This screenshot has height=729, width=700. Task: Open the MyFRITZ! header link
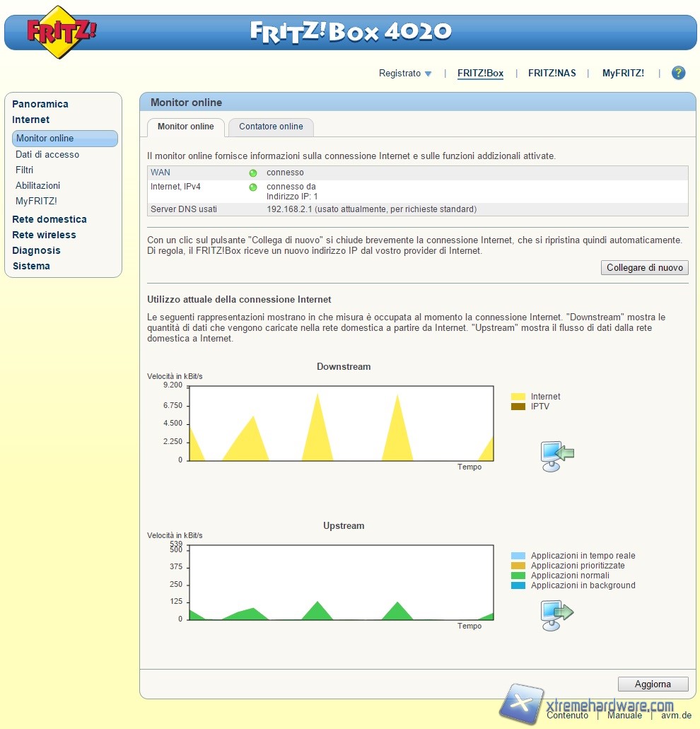click(623, 74)
